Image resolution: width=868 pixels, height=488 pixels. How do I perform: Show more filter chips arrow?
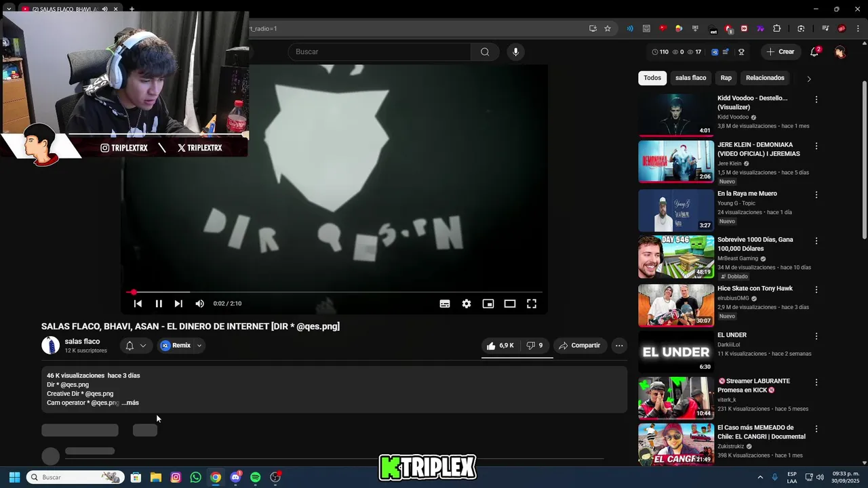(808, 79)
